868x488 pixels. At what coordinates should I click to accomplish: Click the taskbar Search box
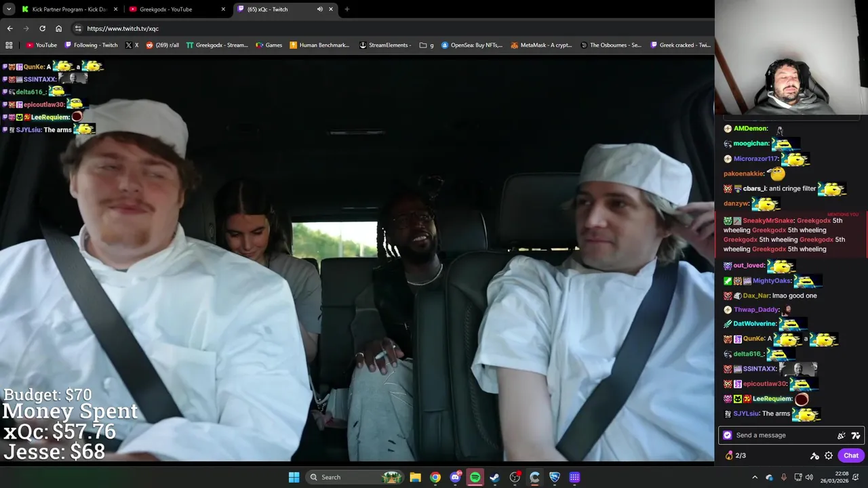pyautogui.click(x=354, y=477)
